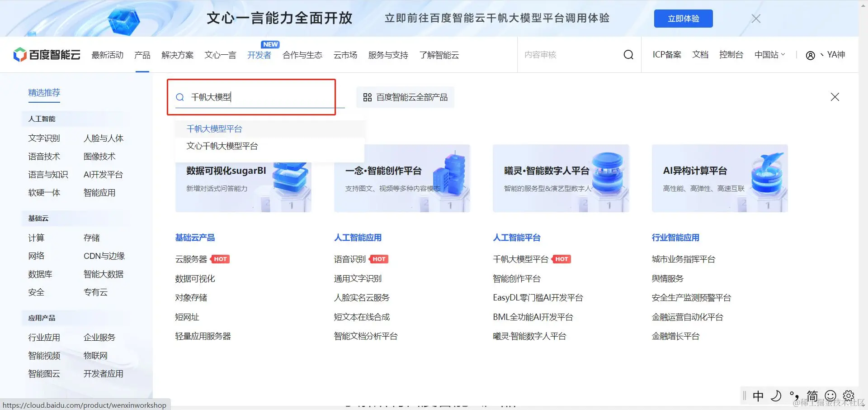Open the 轻量应用服务器 link
This screenshot has width=868, height=410.
click(203, 336)
